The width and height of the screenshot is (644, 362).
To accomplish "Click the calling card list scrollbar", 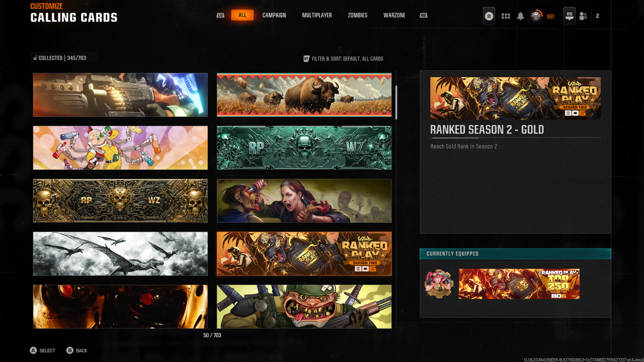I will tap(396, 102).
